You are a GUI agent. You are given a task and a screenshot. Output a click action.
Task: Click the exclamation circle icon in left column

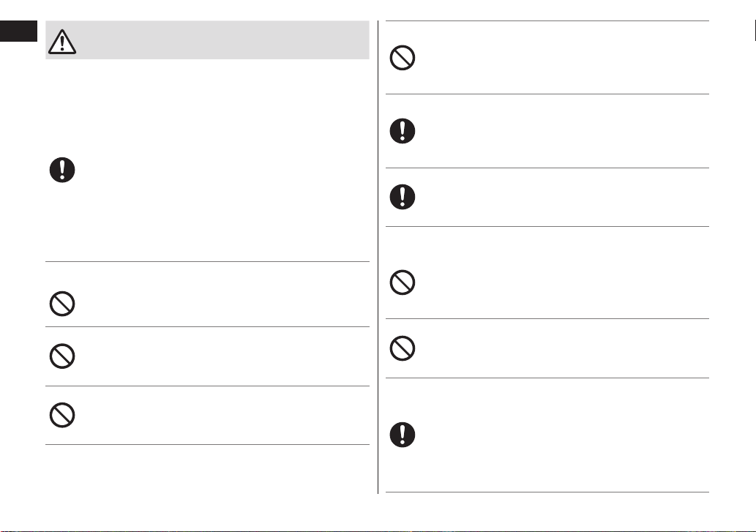coord(62,170)
